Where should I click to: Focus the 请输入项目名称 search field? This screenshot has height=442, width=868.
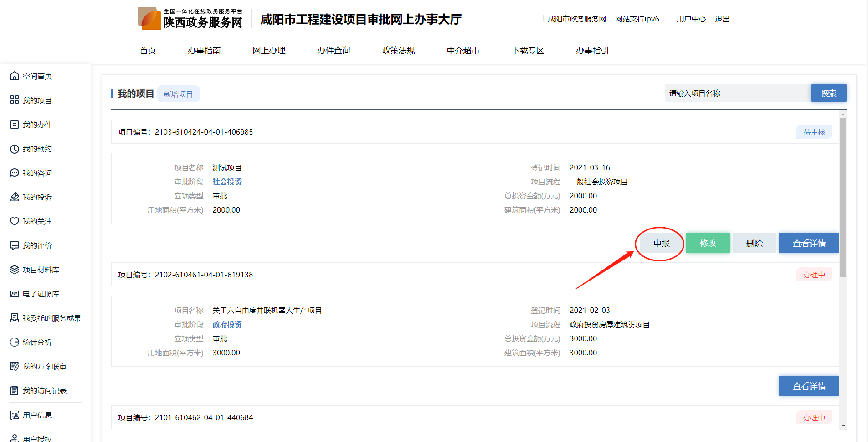pos(737,93)
